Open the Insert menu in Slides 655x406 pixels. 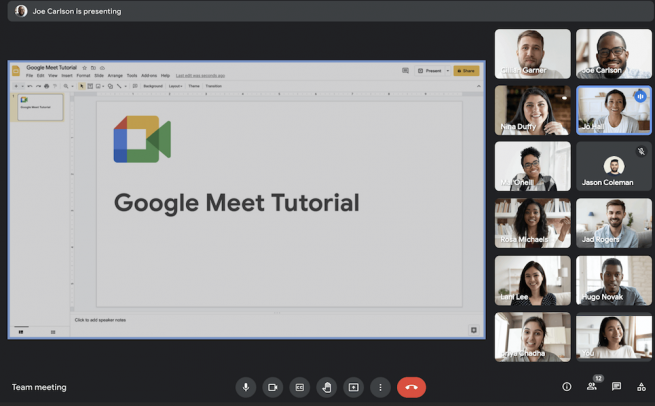click(x=67, y=76)
